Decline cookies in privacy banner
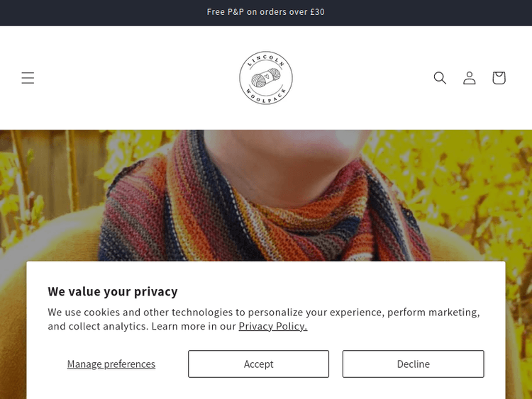This screenshot has width=532, height=399. pyautogui.click(x=413, y=364)
